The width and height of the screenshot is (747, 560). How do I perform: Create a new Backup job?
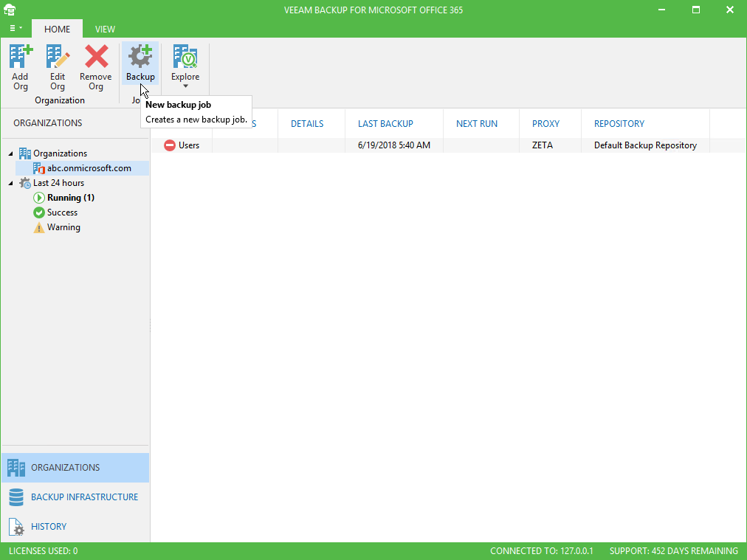[x=140, y=63]
